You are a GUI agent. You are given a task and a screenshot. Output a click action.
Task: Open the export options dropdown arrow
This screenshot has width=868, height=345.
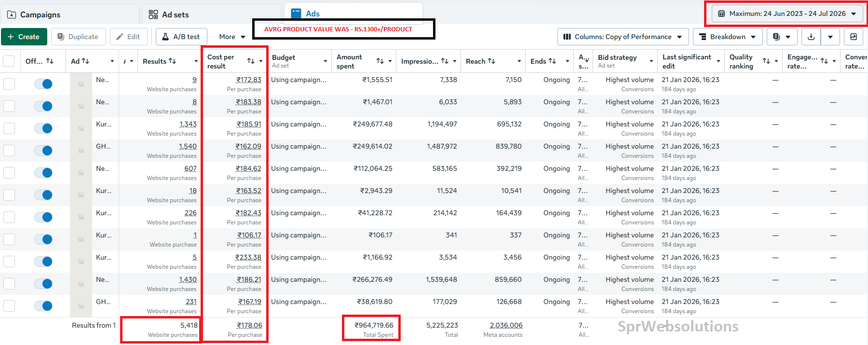coord(830,37)
